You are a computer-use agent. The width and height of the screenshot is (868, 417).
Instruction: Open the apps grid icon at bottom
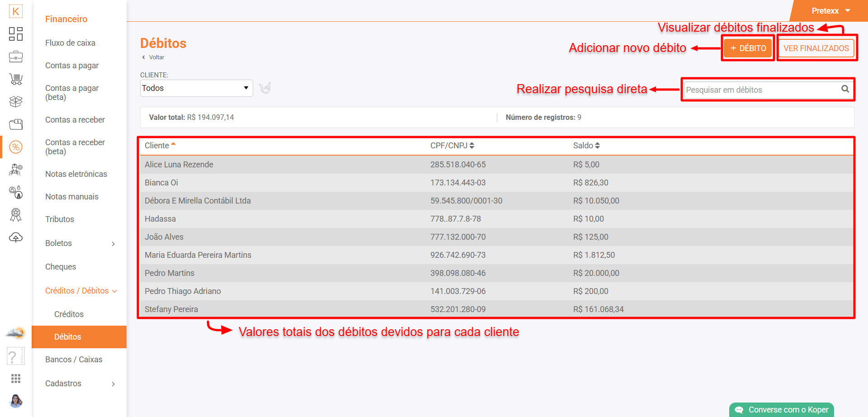16,379
